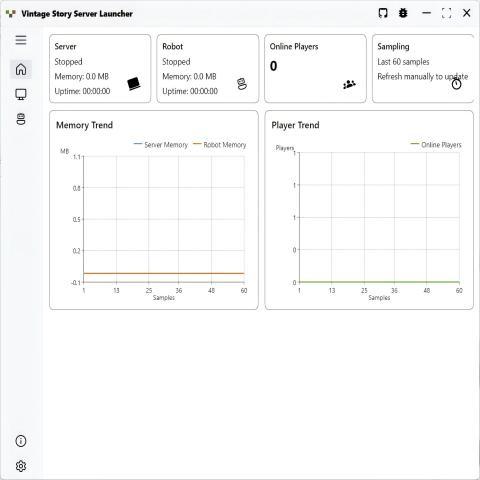The height and width of the screenshot is (480, 480).
Task: Open the GitHub repository link icon
Action: click(383, 13)
